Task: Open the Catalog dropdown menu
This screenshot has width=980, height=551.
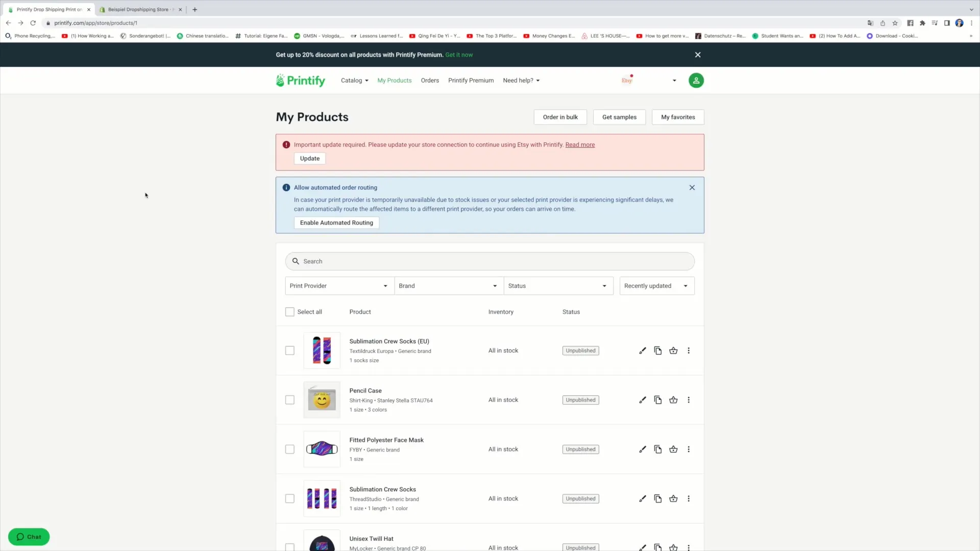Action: pyautogui.click(x=354, y=81)
